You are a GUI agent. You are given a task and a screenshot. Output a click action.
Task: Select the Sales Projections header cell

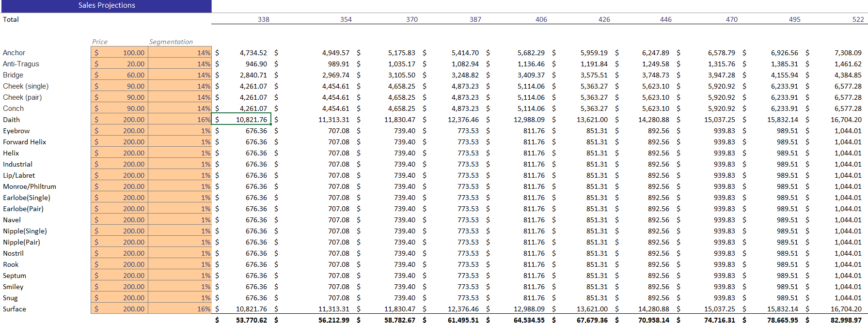pos(106,6)
